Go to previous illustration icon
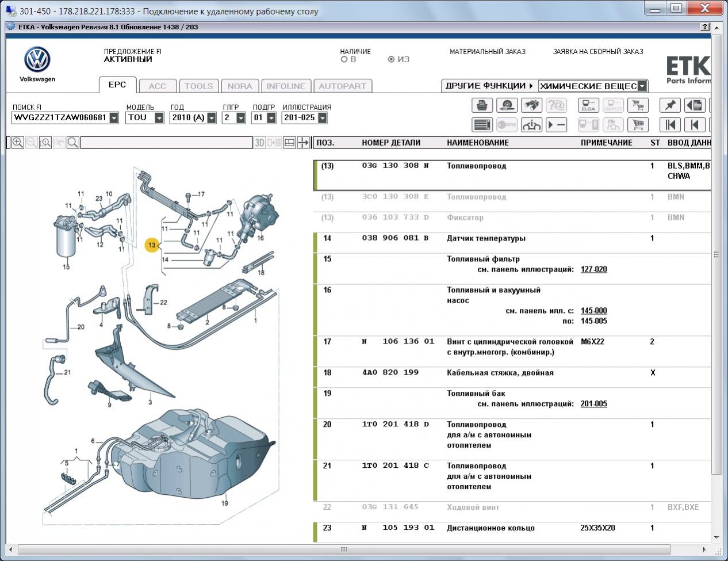This screenshot has height=561, width=728. [x=695, y=124]
